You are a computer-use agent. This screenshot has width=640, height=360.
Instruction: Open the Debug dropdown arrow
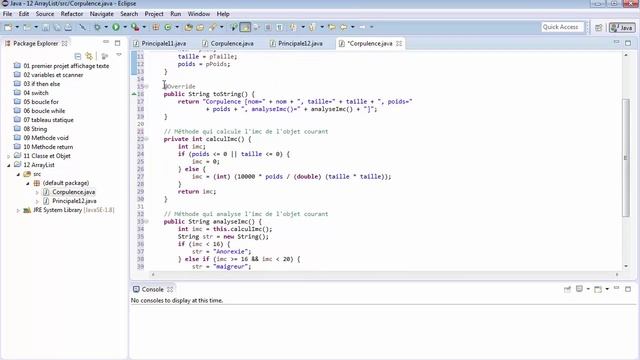(106, 27)
